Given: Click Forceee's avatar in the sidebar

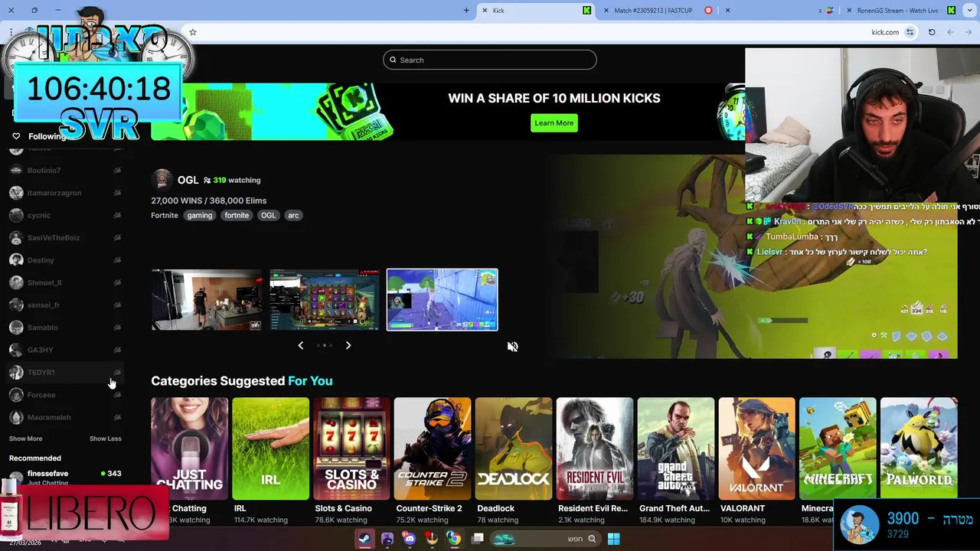Looking at the screenshot, I should 16,395.
